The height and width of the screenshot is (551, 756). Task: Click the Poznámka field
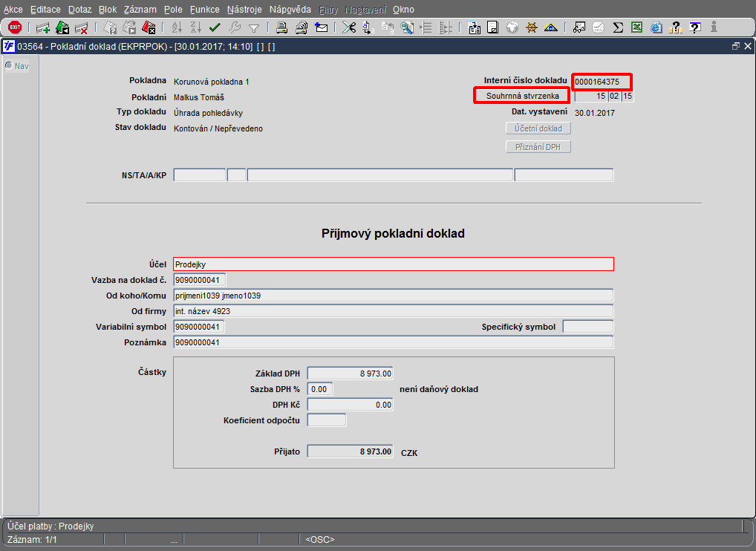(394, 342)
